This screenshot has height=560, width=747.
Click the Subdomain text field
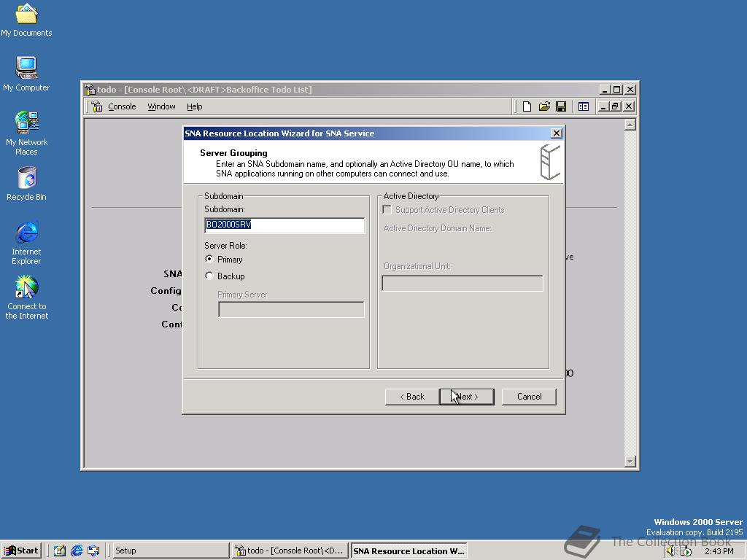(x=285, y=225)
